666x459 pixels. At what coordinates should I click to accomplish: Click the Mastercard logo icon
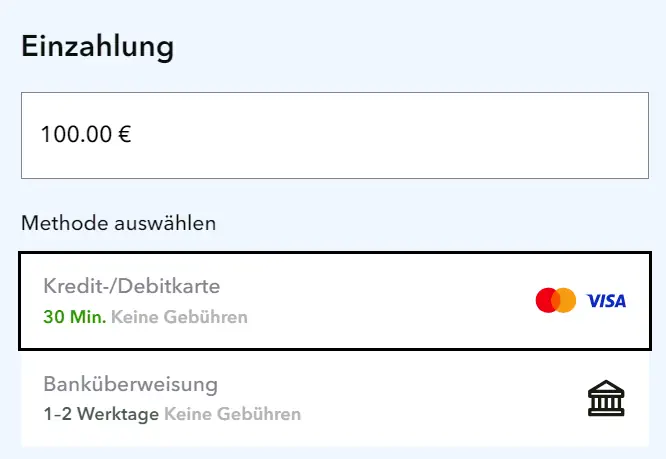click(556, 300)
